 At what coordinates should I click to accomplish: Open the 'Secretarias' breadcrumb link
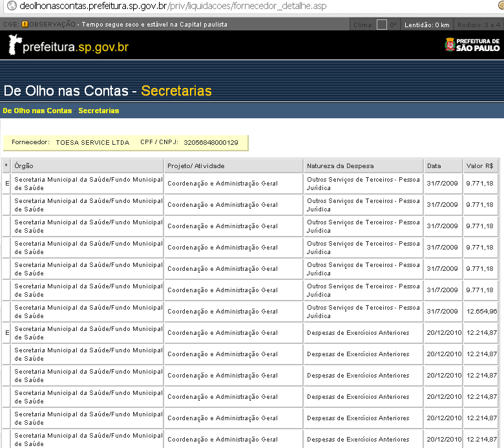pos(99,111)
